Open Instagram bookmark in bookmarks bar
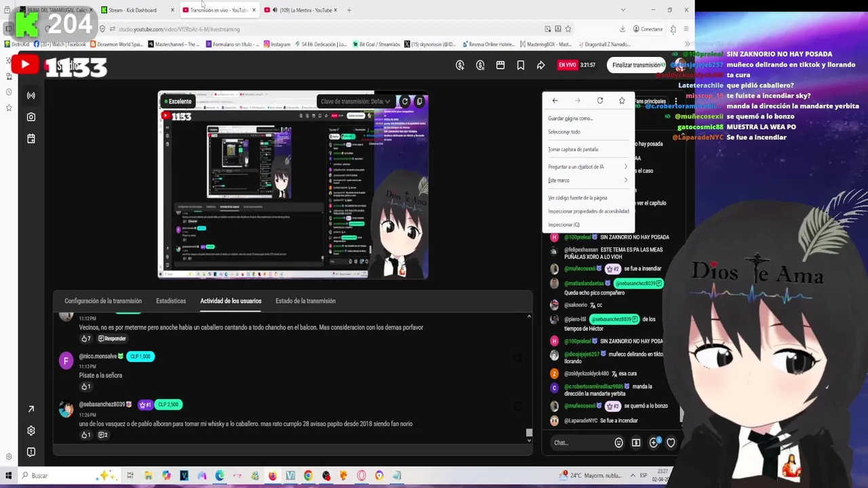Viewport: 868px width, 488px height. point(276,45)
